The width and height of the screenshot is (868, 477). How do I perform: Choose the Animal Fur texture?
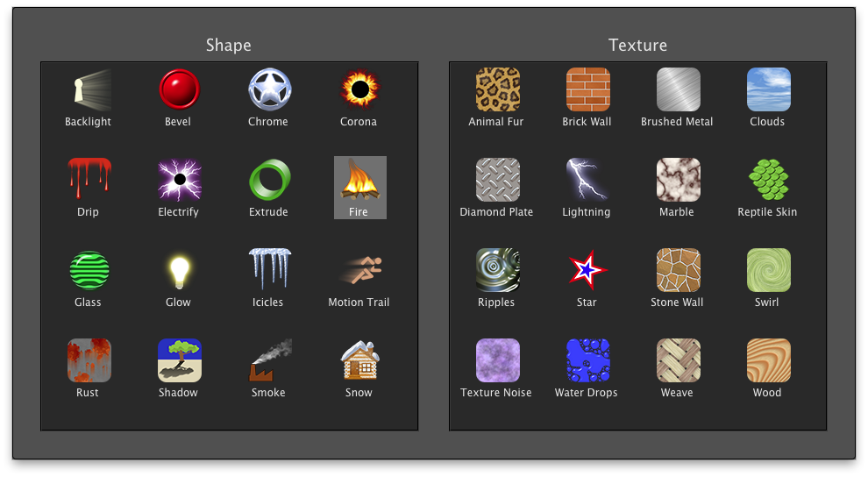point(497,90)
